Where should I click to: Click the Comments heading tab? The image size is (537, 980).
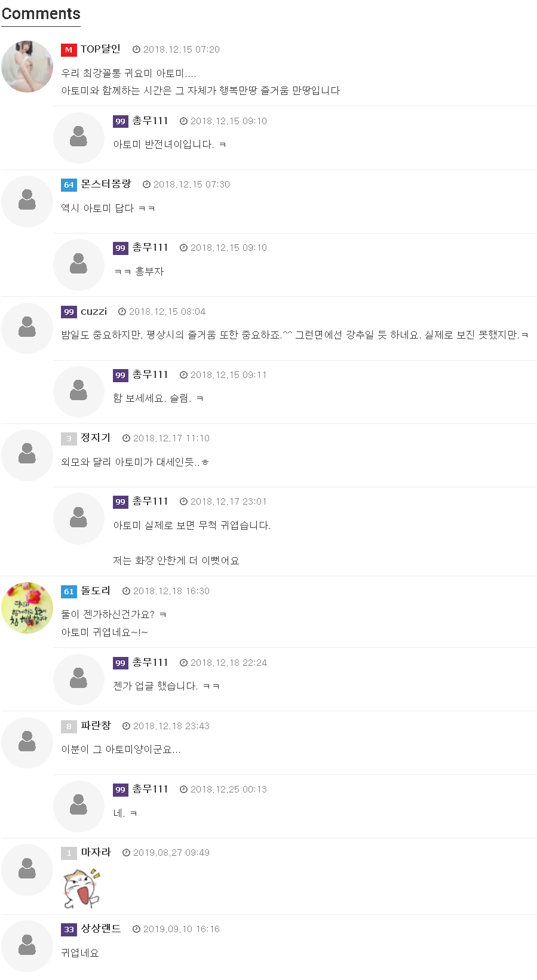(41, 14)
